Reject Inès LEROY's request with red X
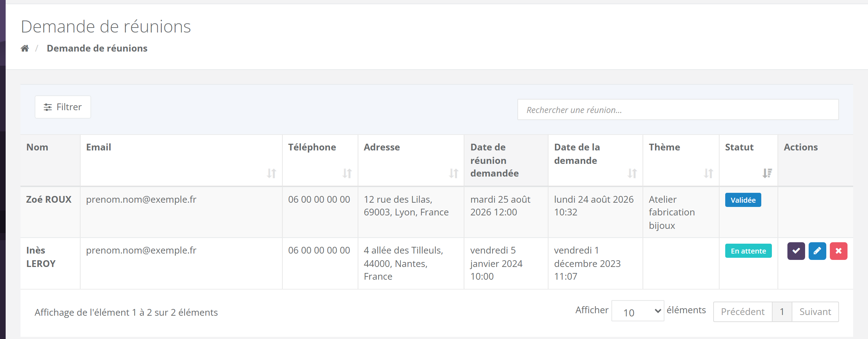 (x=838, y=251)
